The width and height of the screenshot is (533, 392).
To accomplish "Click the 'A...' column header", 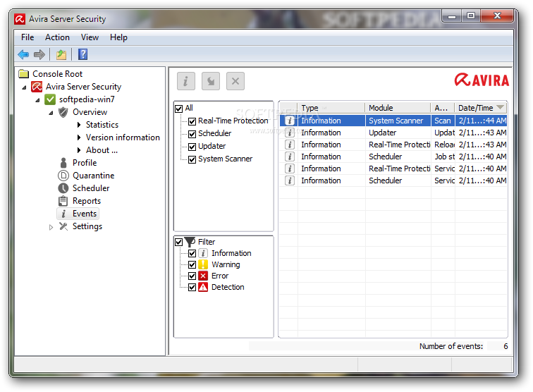I will point(443,108).
